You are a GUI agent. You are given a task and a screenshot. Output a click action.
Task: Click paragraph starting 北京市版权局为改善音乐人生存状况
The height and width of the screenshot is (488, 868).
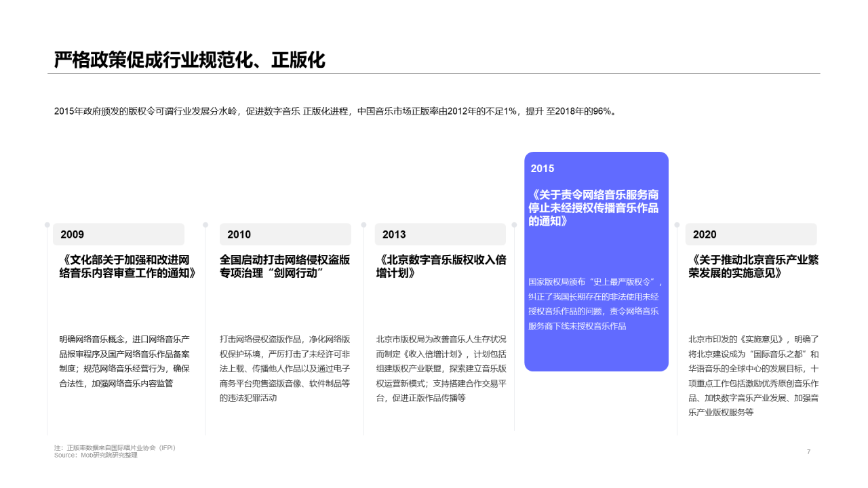tap(441, 368)
